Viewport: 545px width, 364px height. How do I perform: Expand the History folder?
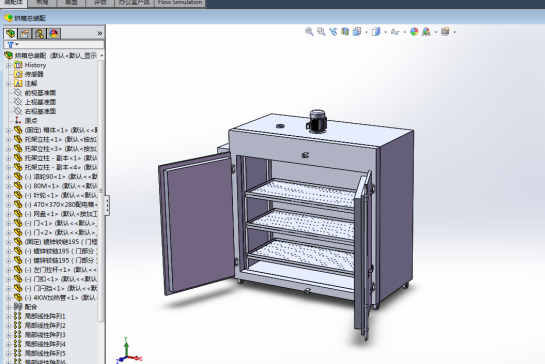click(8, 65)
